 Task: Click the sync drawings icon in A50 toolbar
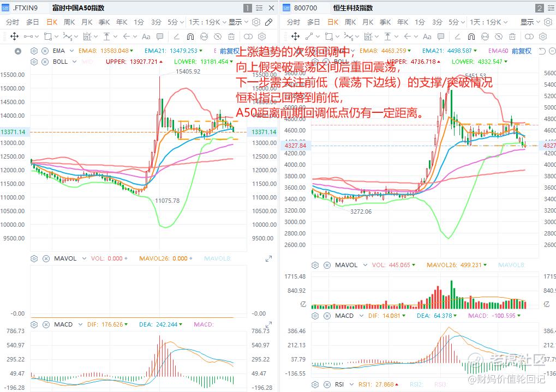point(204,36)
